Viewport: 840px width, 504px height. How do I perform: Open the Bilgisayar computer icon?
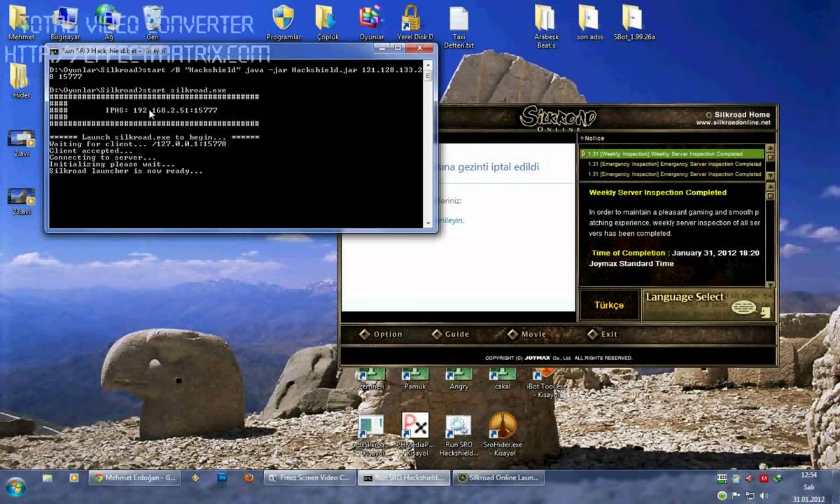[x=64, y=21]
